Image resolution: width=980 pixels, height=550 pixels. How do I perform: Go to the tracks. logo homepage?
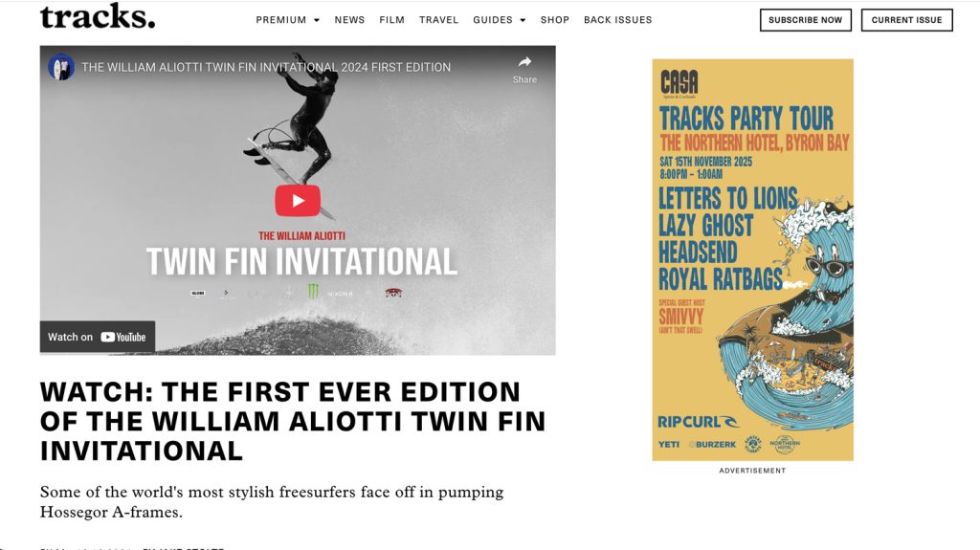98,17
